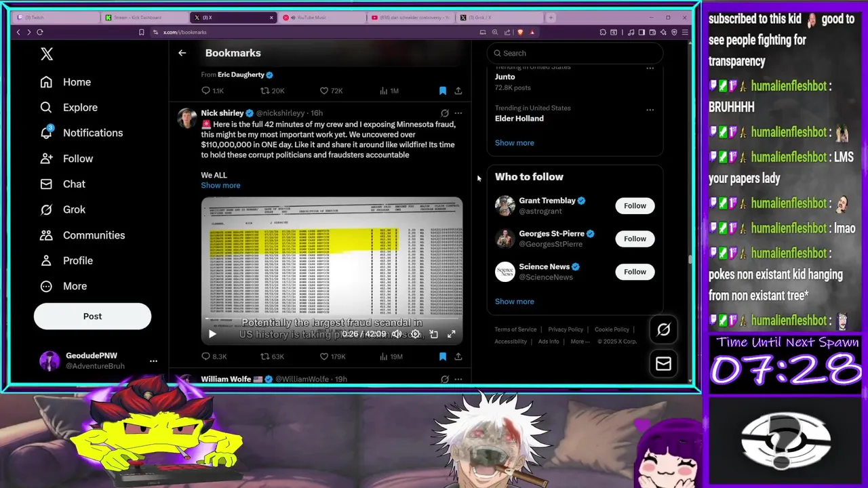
Task: Toggle bookmark on Eric Daugherty post
Action: pyautogui.click(x=443, y=91)
